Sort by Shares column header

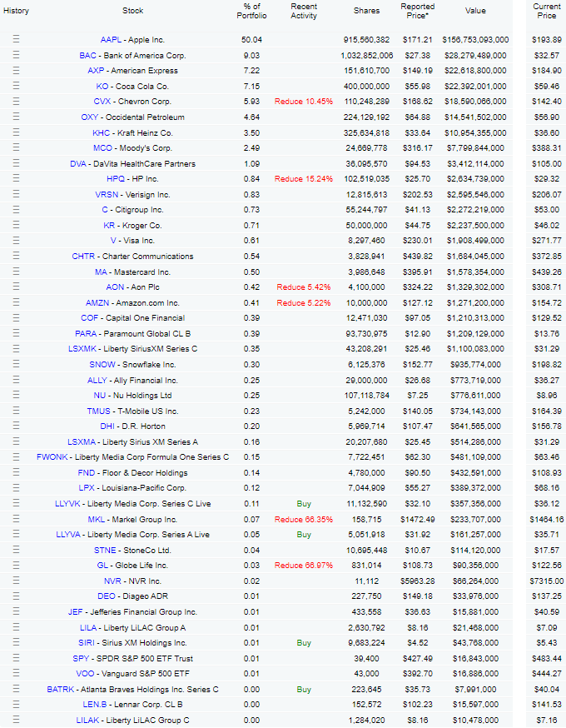366,11
